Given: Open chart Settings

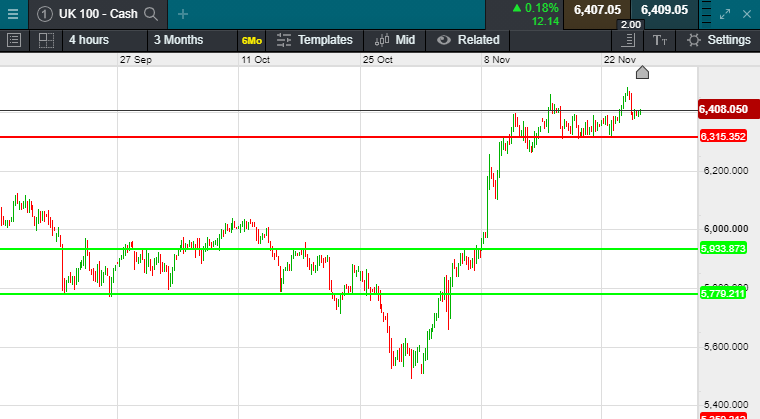Looking at the screenshot, I should click(x=719, y=40).
